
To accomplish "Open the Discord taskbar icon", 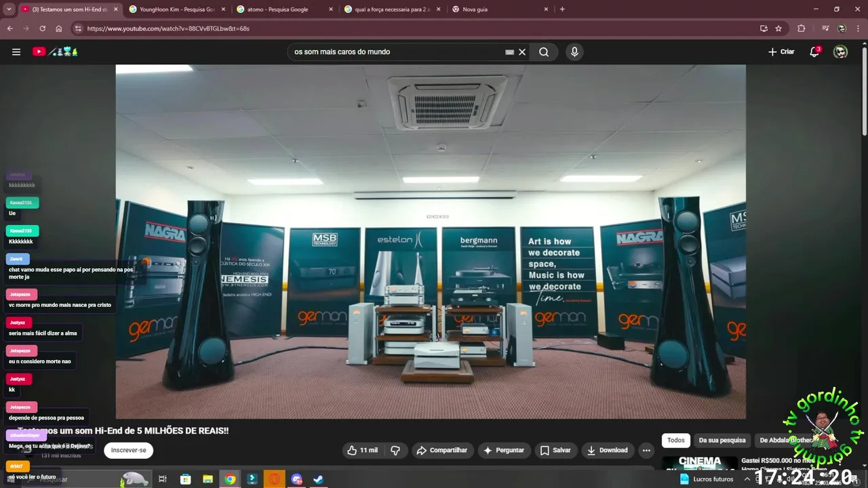I will (296, 479).
